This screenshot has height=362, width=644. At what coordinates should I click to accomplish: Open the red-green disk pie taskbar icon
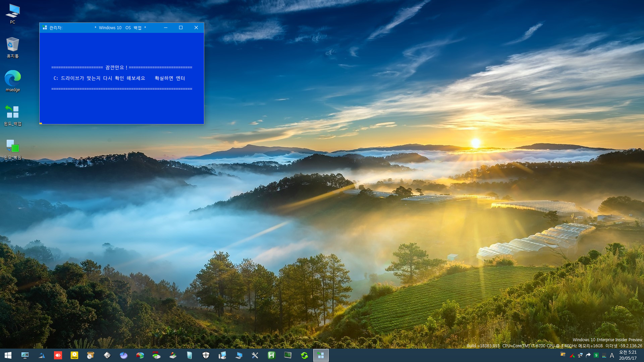coord(140,355)
